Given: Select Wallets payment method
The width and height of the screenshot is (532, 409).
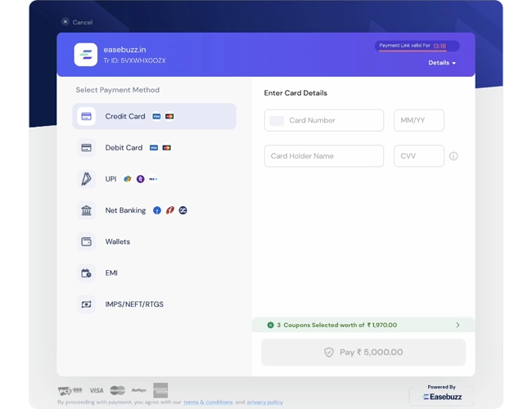Looking at the screenshot, I should point(155,241).
